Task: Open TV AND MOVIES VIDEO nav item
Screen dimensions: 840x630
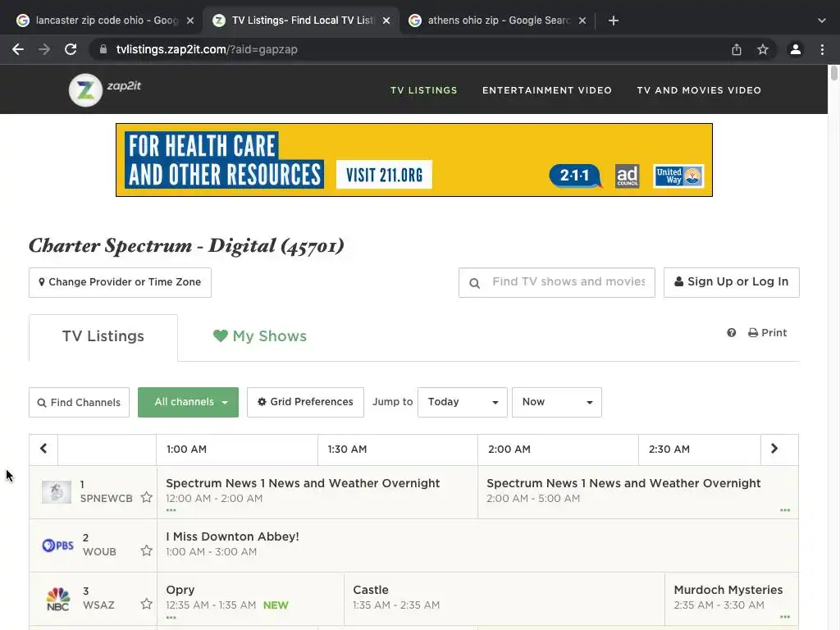Action: coord(699,90)
